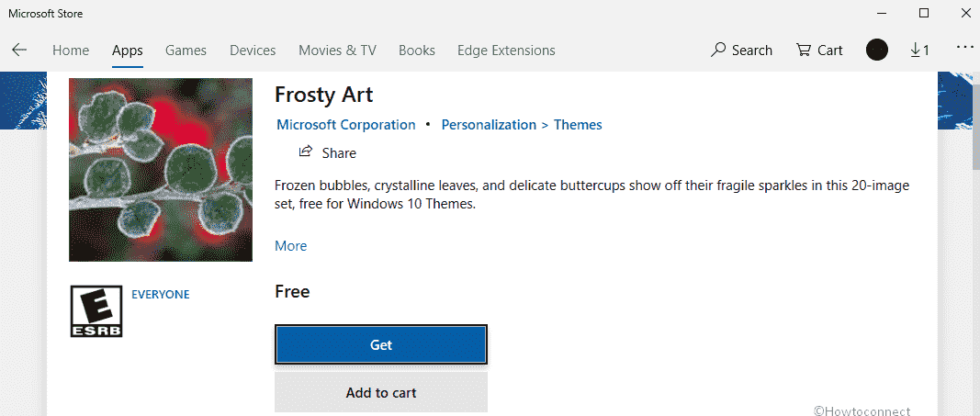The width and height of the screenshot is (980, 416).
Task: Click the ESRB Everyone rating badge
Action: coord(96,311)
